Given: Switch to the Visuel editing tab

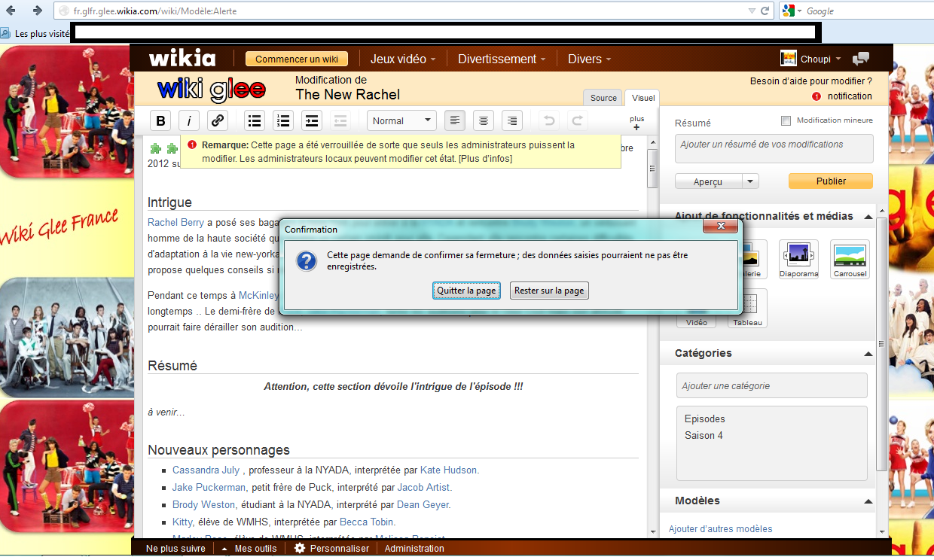Looking at the screenshot, I should (x=643, y=98).
